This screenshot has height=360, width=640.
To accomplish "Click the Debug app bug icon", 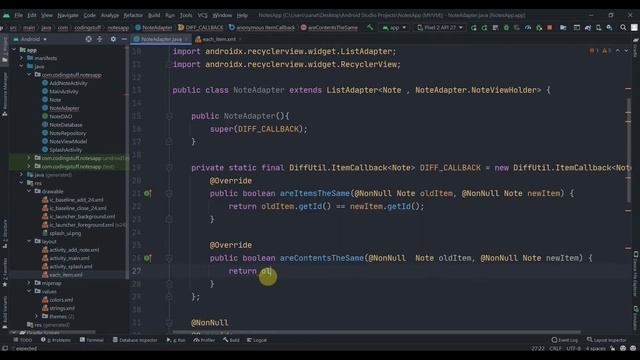I will tap(506, 28).
